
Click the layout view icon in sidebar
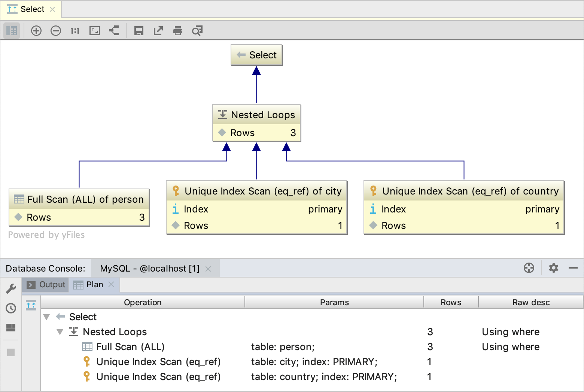tap(11, 328)
